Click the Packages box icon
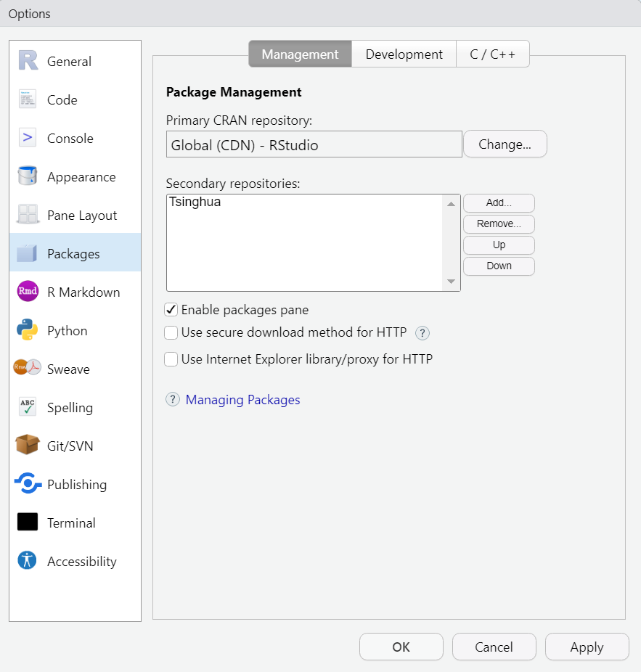Screen dimensions: 641x672 pos(27,253)
